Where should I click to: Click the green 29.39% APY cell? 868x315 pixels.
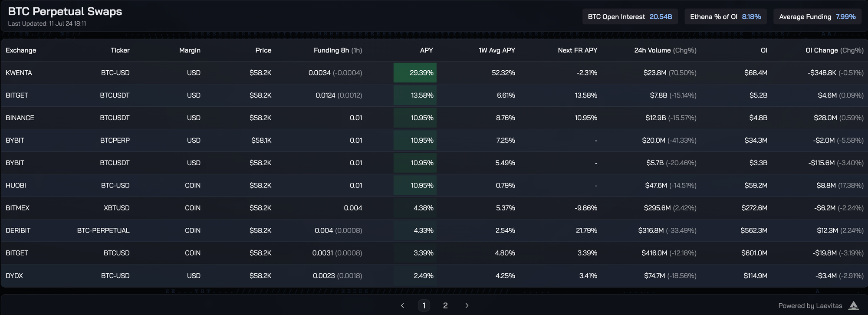[x=415, y=73]
